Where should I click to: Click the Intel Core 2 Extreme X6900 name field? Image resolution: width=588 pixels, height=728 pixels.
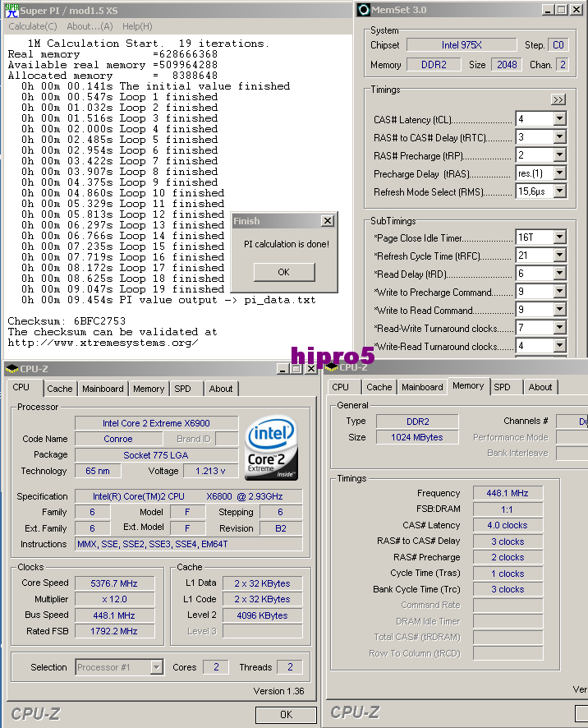(x=156, y=423)
